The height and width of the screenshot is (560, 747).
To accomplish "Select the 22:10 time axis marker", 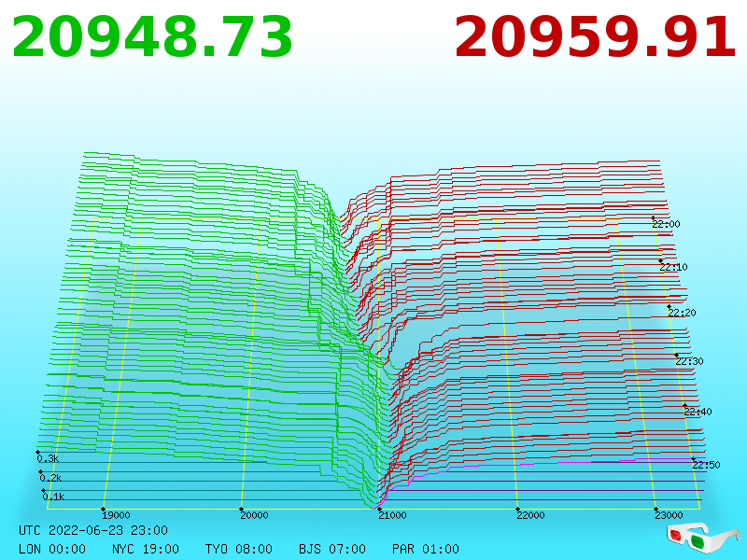I will coord(673,267).
